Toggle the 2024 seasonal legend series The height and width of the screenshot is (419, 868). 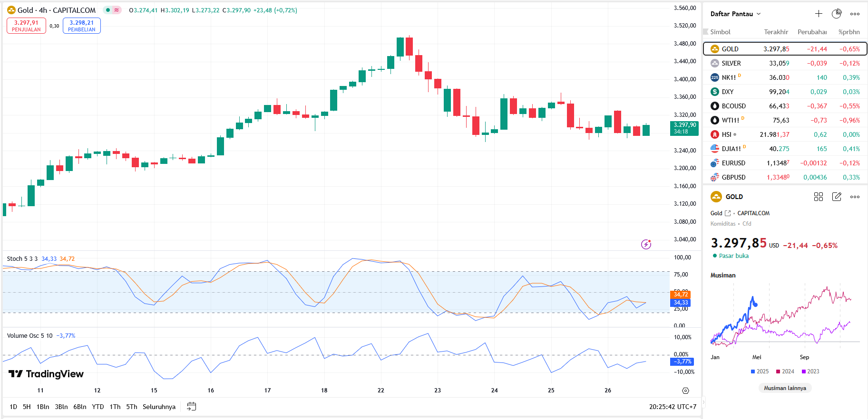[785, 371]
